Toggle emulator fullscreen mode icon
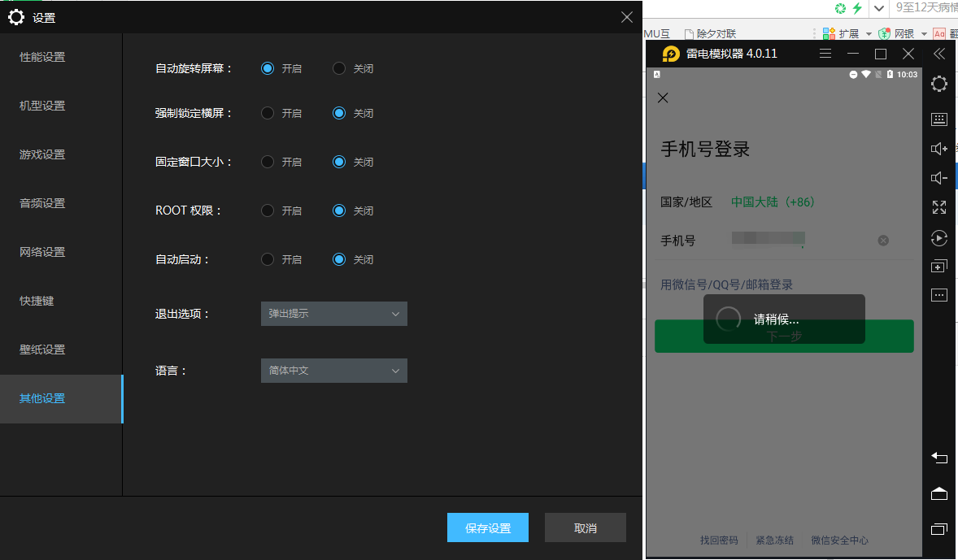The width and height of the screenshot is (958, 560). [x=939, y=207]
